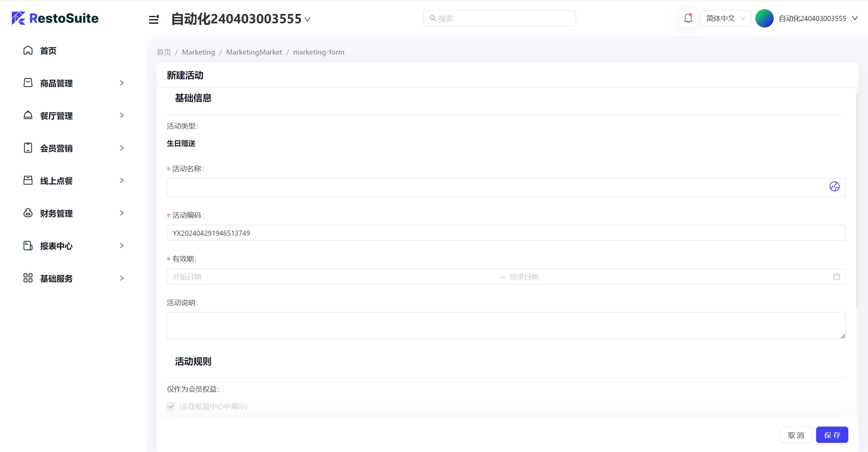
Task: Click the 会员营销 phone icon
Action: [x=28, y=148]
